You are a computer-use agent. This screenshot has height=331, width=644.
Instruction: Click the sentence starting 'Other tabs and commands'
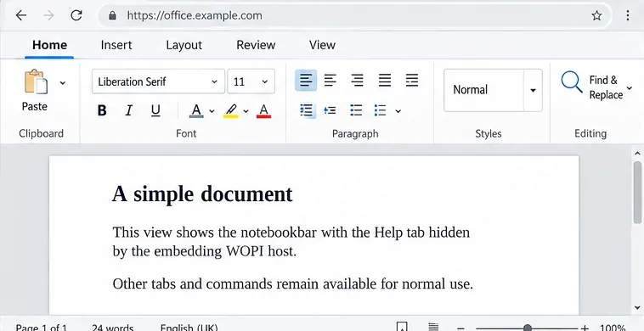(293, 283)
